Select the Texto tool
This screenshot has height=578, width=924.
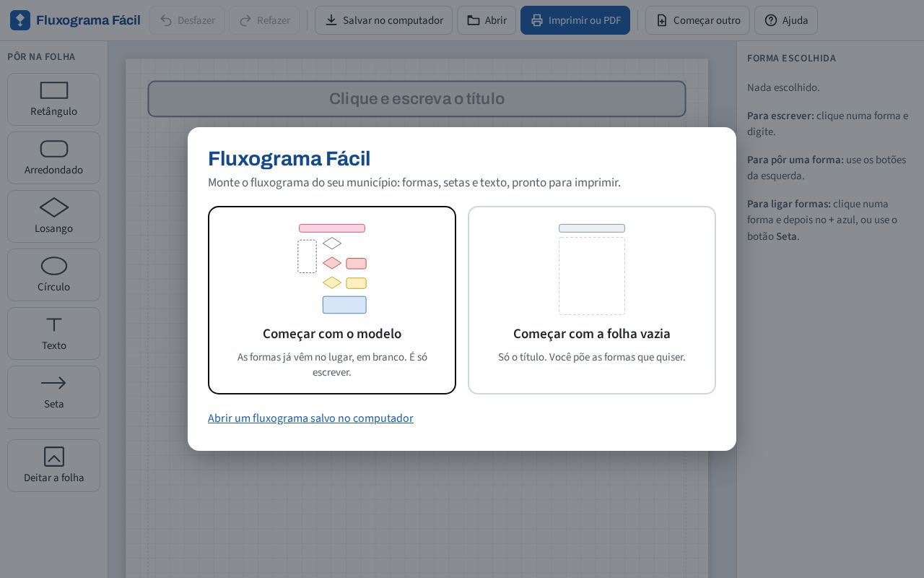(54, 333)
